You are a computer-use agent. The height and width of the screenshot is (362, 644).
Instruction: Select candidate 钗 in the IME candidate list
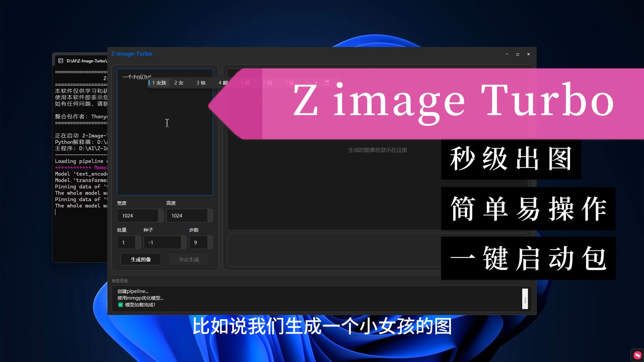(201, 82)
